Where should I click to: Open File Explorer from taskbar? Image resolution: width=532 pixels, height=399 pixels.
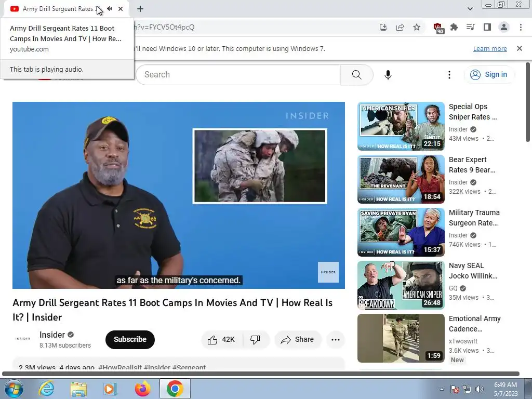click(78, 389)
